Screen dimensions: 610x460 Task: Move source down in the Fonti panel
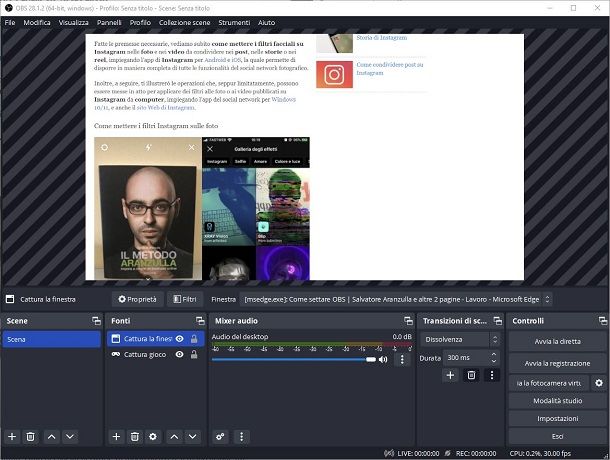[193, 437]
